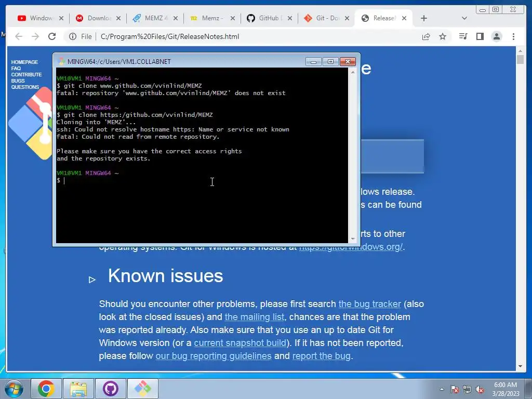Close the Memz - tab
This screenshot has height=399, width=532.
233,18
